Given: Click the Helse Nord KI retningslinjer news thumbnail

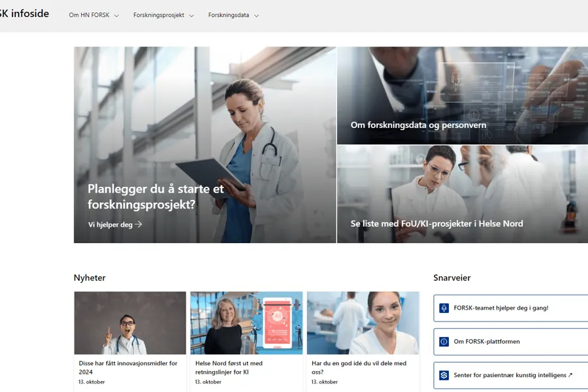Looking at the screenshot, I should coord(246,323).
